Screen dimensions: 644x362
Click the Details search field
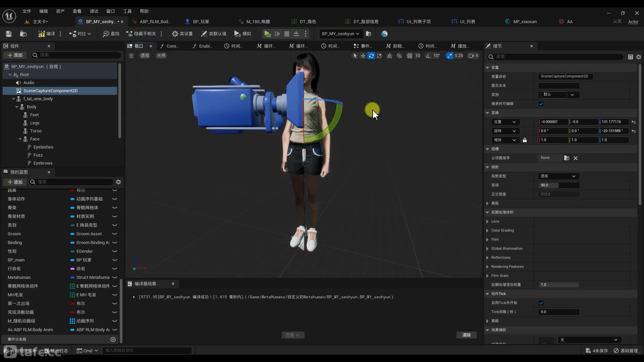555,57
